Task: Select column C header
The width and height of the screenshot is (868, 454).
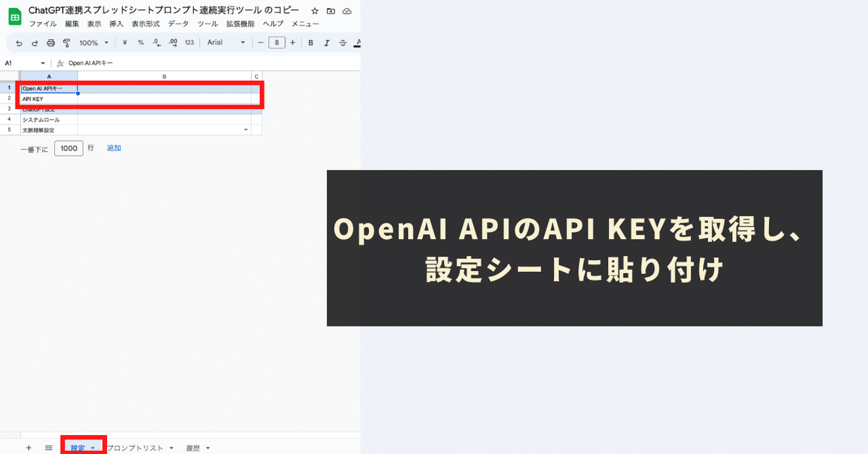Action: (x=257, y=76)
